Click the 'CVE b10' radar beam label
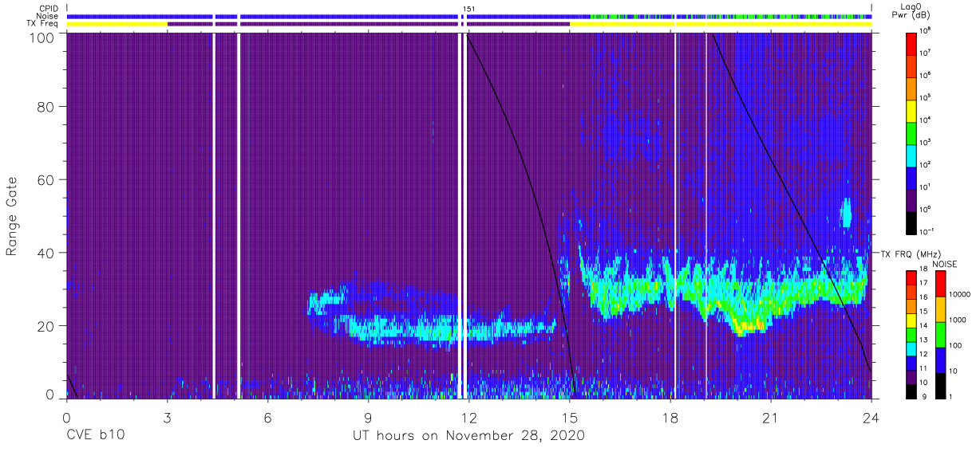The height and width of the screenshot is (452, 980). (x=95, y=436)
